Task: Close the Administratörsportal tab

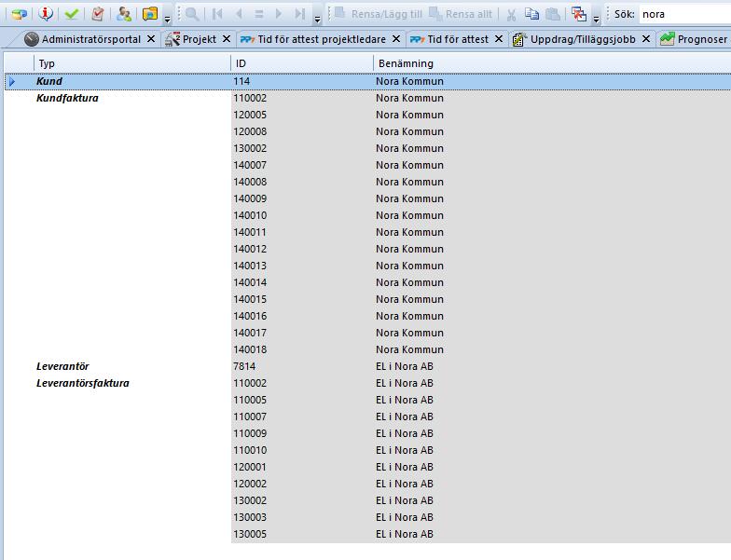Action: point(151,39)
